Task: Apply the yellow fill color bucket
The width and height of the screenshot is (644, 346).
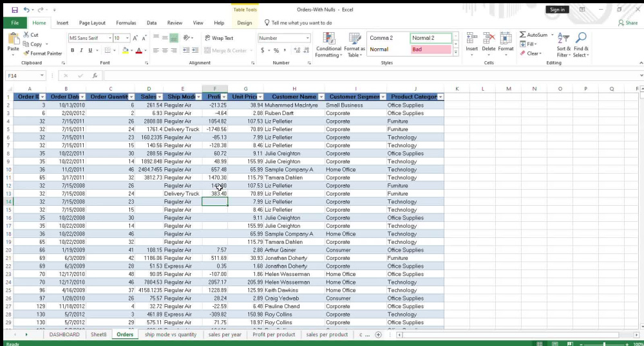Action: 126,50
